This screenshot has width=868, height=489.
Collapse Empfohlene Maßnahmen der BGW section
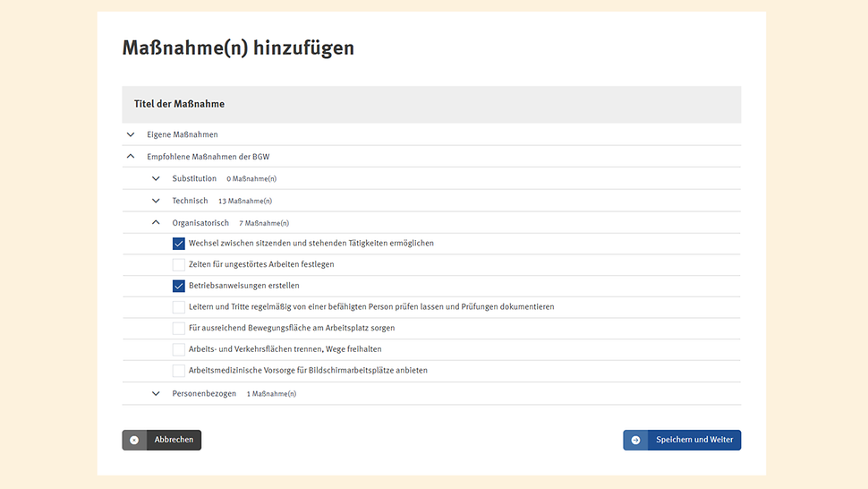(131, 157)
